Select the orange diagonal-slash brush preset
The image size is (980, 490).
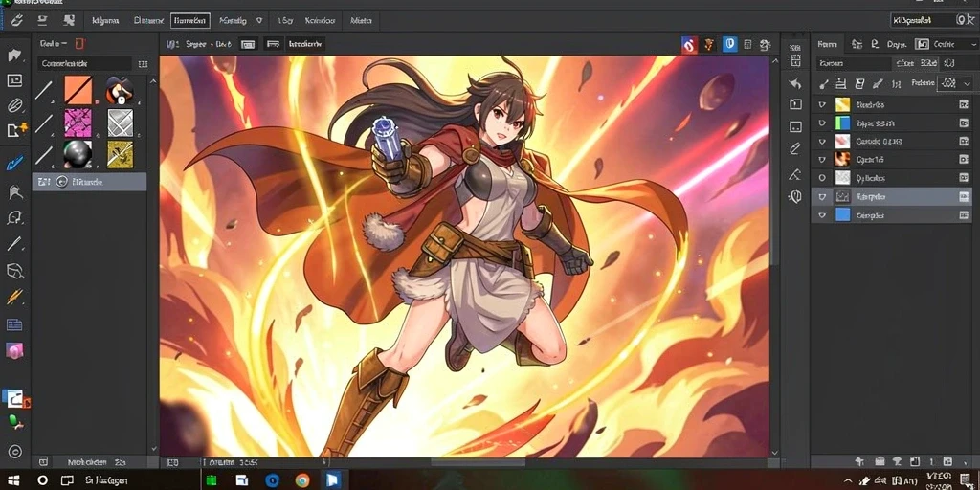78,91
